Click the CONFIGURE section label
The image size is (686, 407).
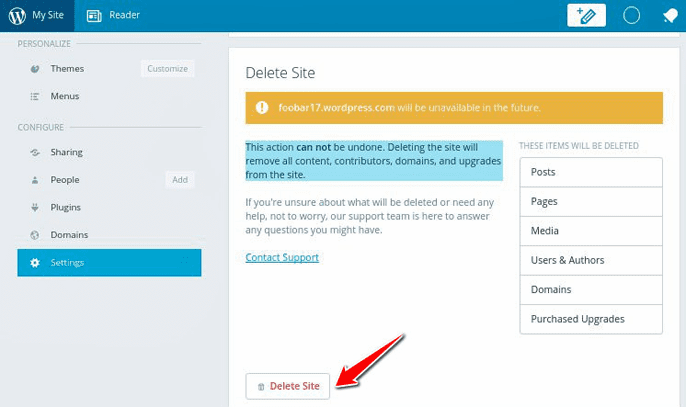click(41, 127)
